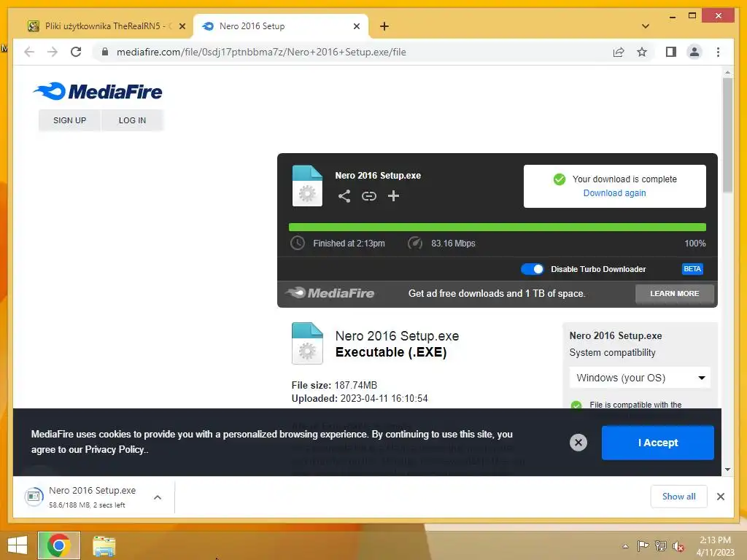This screenshot has height=560, width=747.
Task: Click the muted volume tray icon
Action: pyautogui.click(x=678, y=547)
